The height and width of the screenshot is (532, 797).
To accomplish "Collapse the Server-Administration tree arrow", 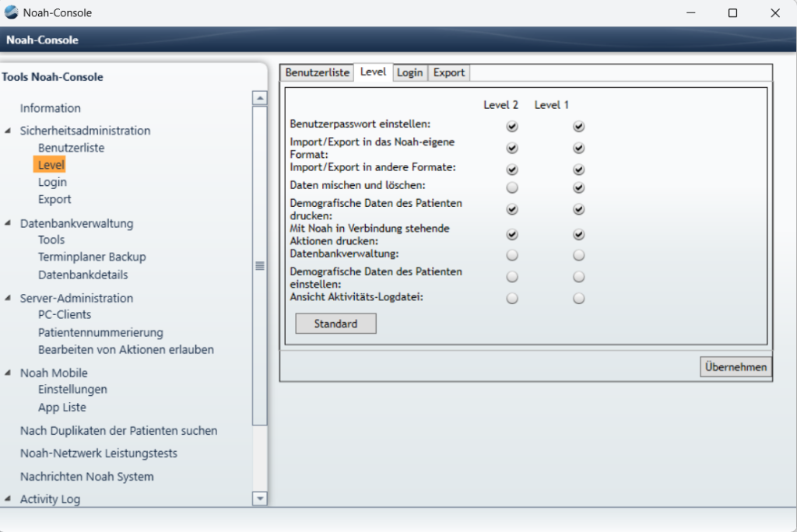I will (x=8, y=298).
